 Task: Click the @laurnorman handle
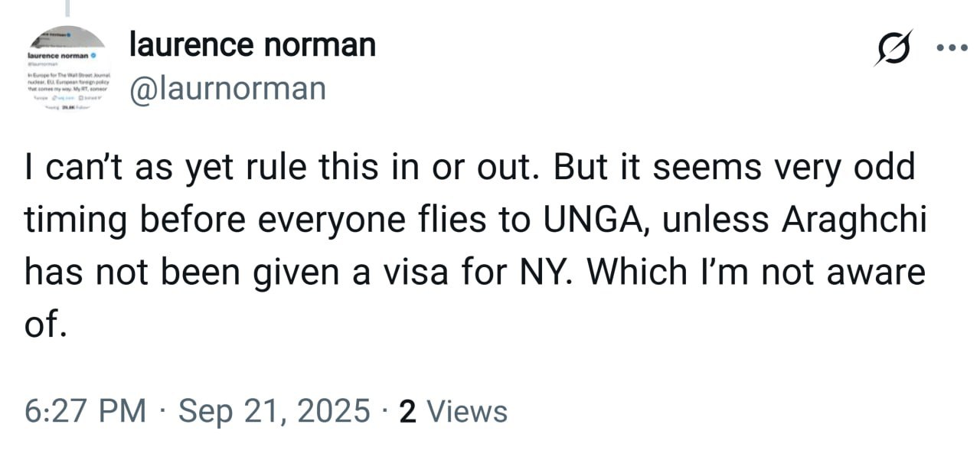(x=228, y=88)
